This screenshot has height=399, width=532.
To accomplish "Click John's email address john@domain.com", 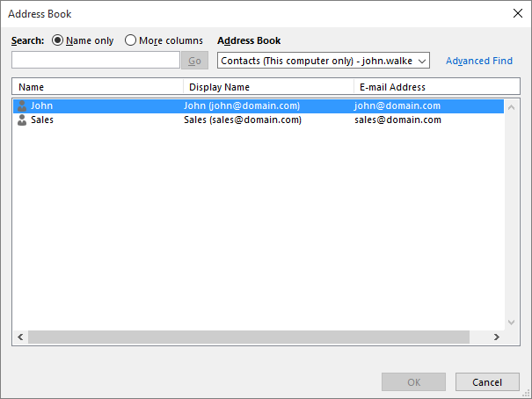I will 397,105.
